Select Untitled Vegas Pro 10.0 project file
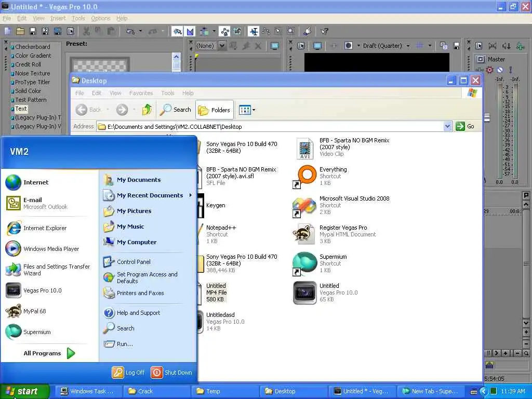Image resolution: width=532 pixels, height=399 pixels. point(325,292)
